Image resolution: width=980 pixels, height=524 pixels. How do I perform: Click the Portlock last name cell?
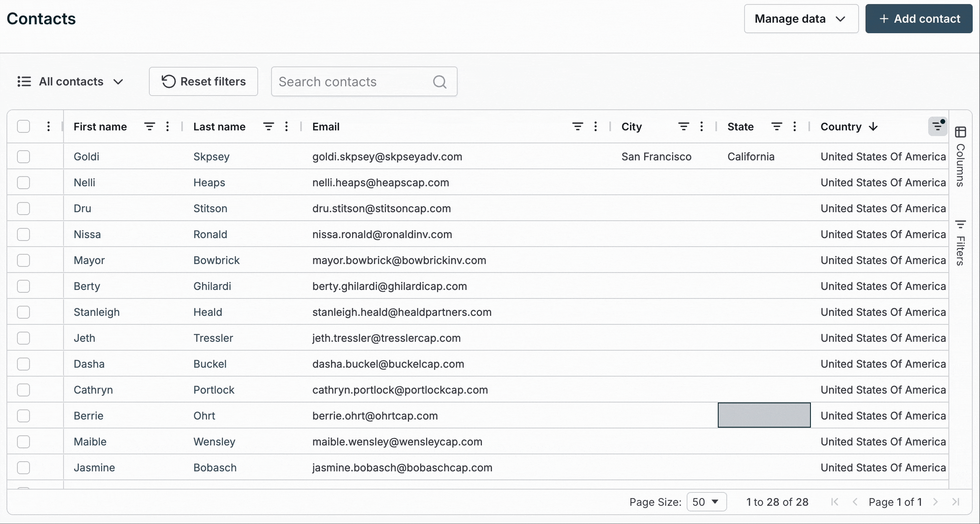(214, 390)
